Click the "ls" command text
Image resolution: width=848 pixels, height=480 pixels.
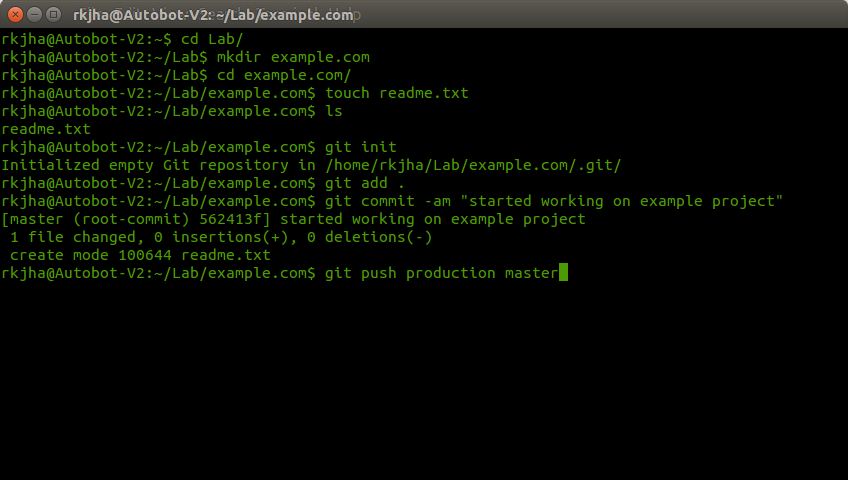point(334,111)
